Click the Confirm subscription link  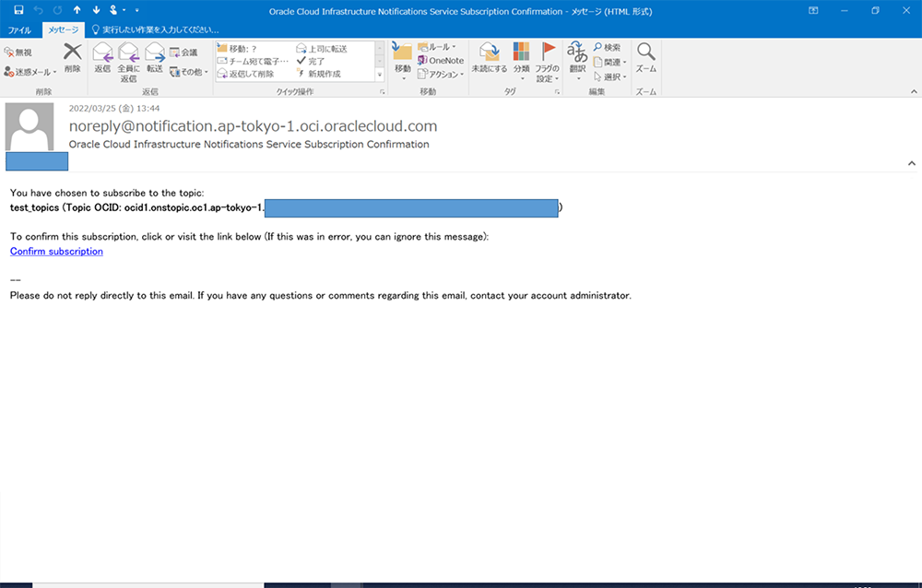56,251
